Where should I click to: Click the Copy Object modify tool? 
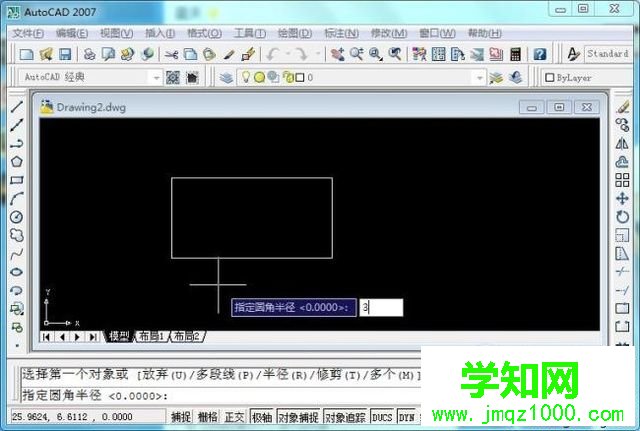pyautogui.click(x=622, y=125)
